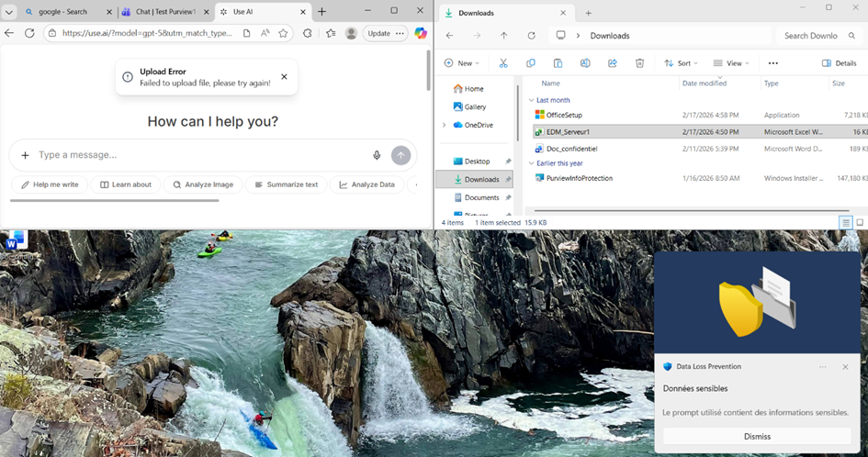The height and width of the screenshot is (457, 868).
Task: Favorite this page with the star icon
Action: coord(283,33)
